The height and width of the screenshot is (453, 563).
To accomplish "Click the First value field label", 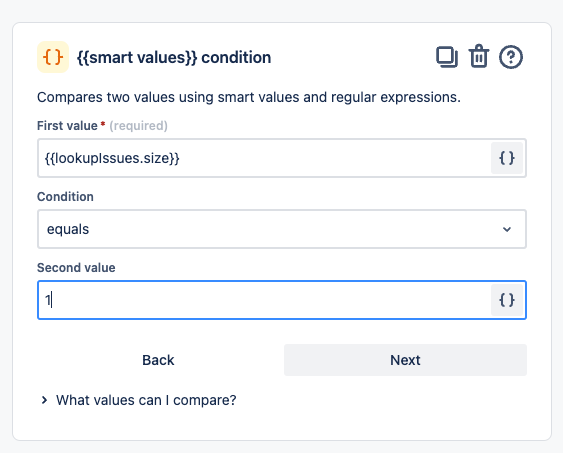I will [67, 126].
